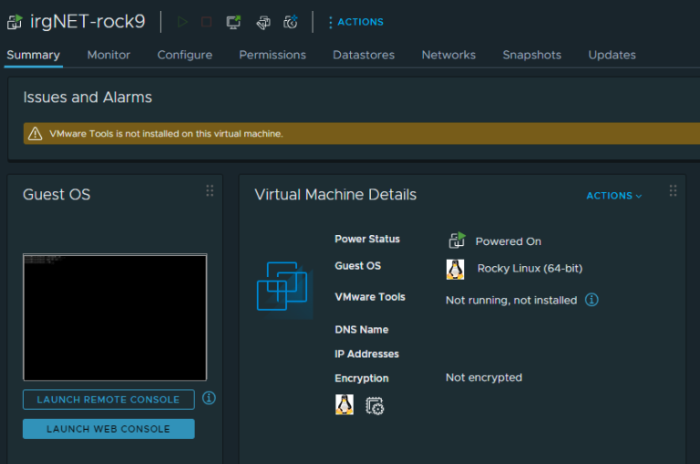Click the penguin icon below Encryption

344,405
